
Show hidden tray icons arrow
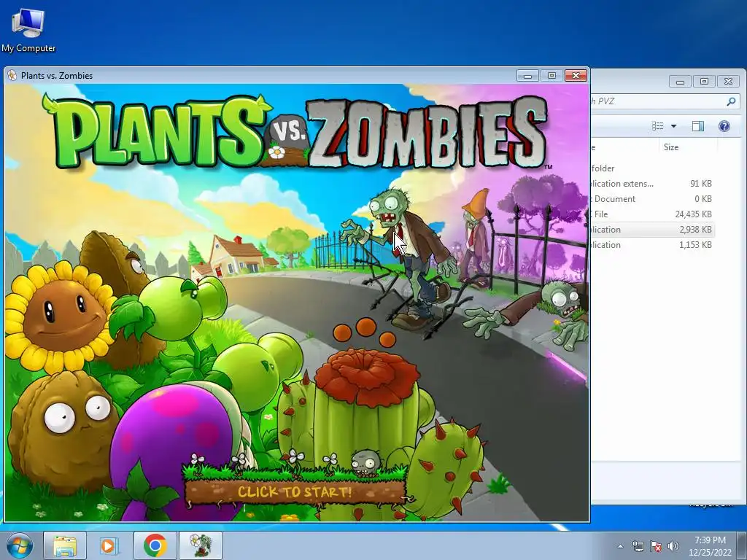pyautogui.click(x=620, y=546)
